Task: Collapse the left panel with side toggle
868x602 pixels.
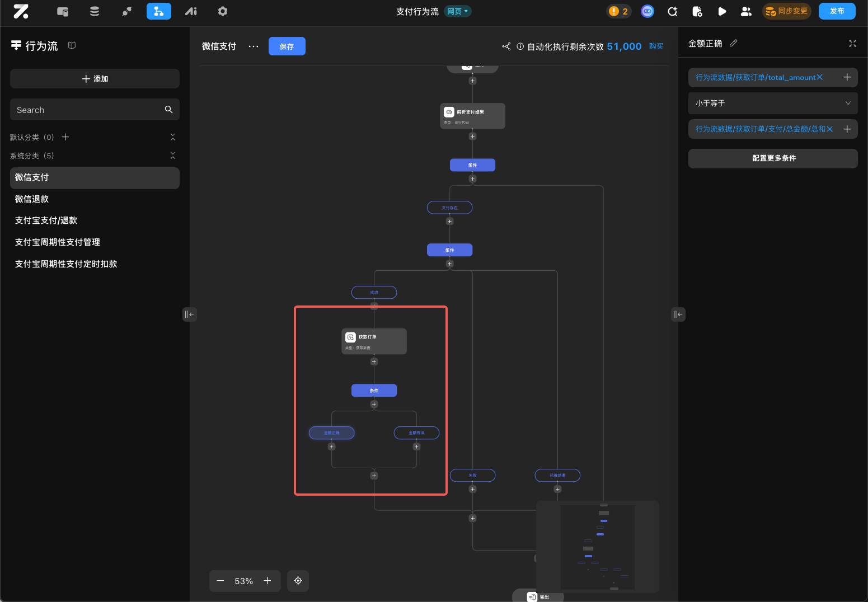Action: pyautogui.click(x=190, y=314)
